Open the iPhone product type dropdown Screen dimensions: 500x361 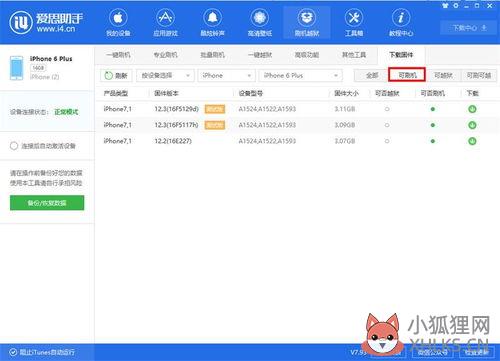point(226,76)
